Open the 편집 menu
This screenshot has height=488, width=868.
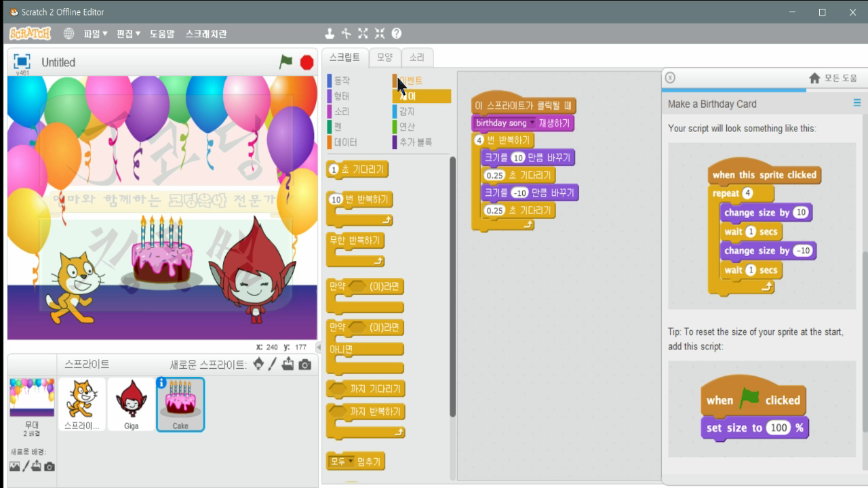coord(129,33)
